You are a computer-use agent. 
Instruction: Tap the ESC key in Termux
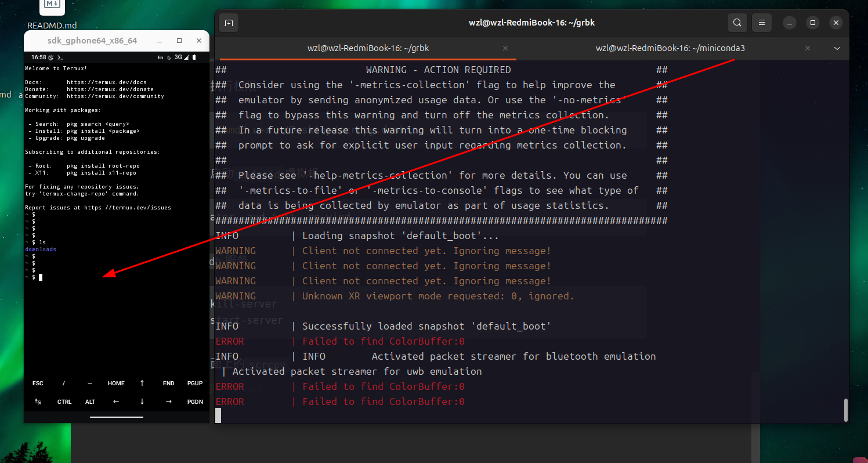[x=38, y=384]
